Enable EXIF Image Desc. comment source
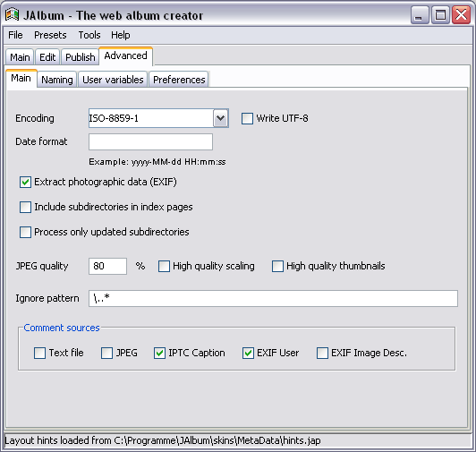This screenshot has width=476, height=452. pos(322,353)
